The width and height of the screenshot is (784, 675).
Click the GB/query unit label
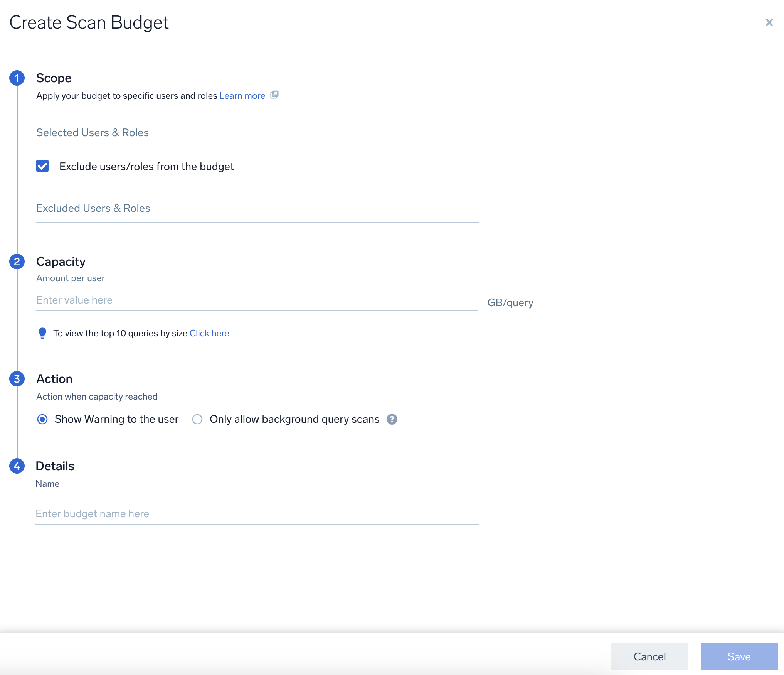[x=510, y=303]
